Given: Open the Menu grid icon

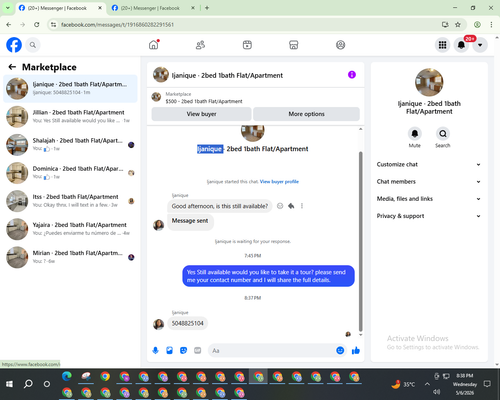Looking at the screenshot, I should tap(442, 45).
